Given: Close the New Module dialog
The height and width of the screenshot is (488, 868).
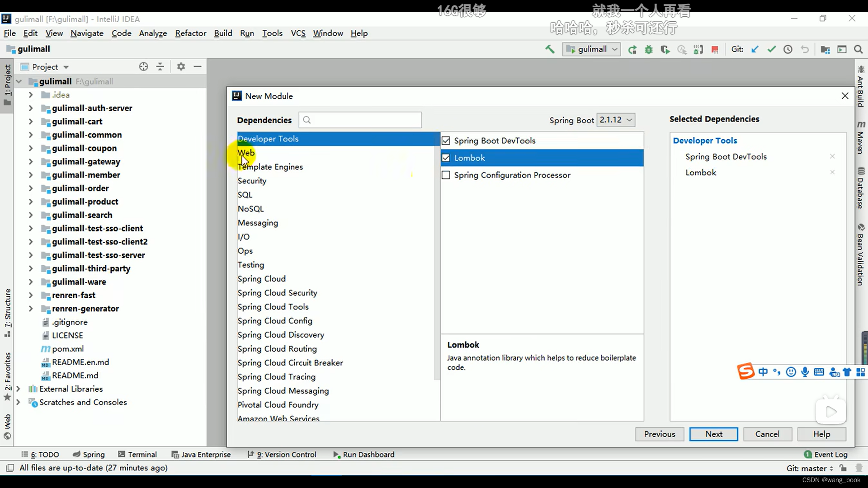Looking at the screenshot, I should pyautogui.click(x=844, y=96).
